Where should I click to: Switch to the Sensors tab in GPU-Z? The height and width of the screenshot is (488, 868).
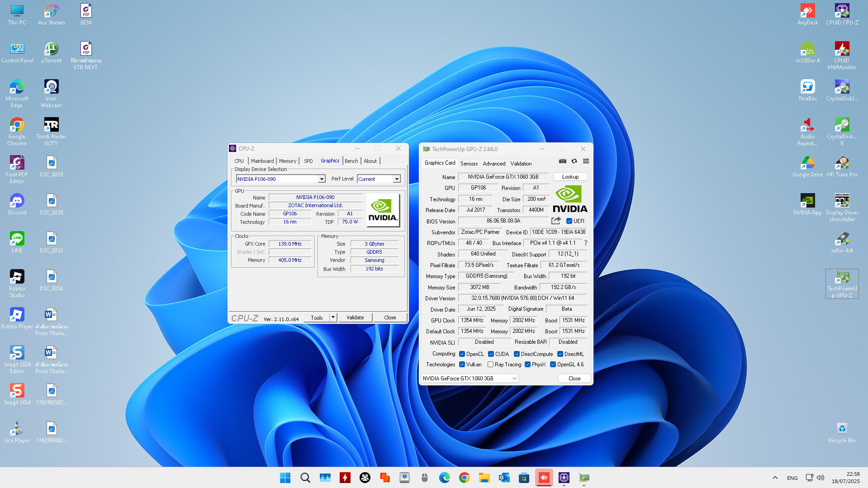point(469,164)
